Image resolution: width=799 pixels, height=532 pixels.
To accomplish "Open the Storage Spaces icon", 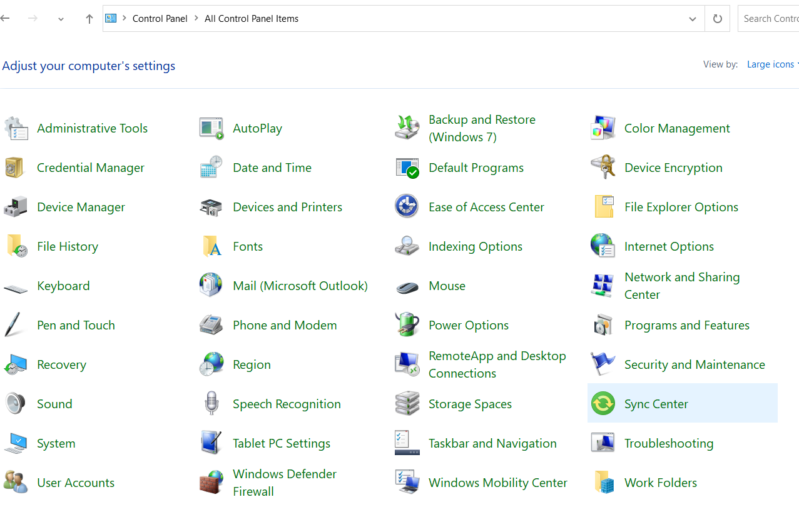I will click(407, 404).
